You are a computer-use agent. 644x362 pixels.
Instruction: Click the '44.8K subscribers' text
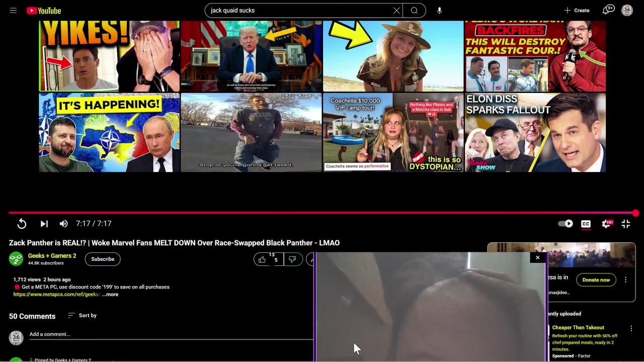[x=46, y=263]
